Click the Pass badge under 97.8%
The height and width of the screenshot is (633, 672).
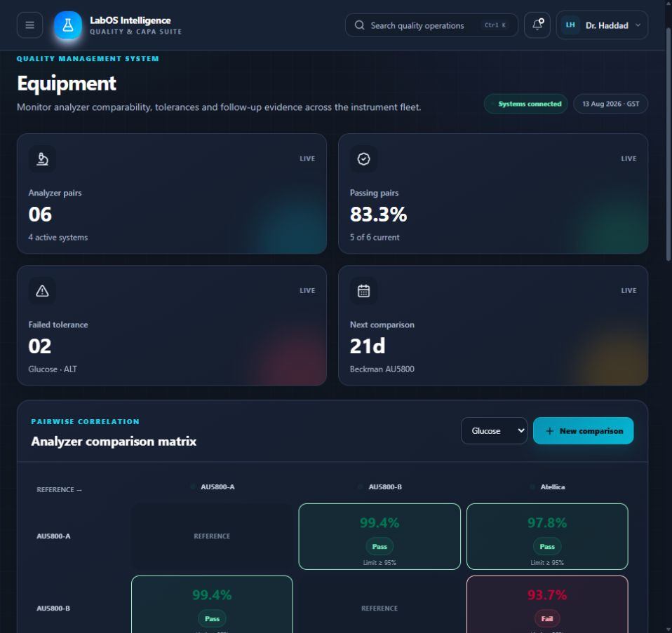tap(547, 547)
